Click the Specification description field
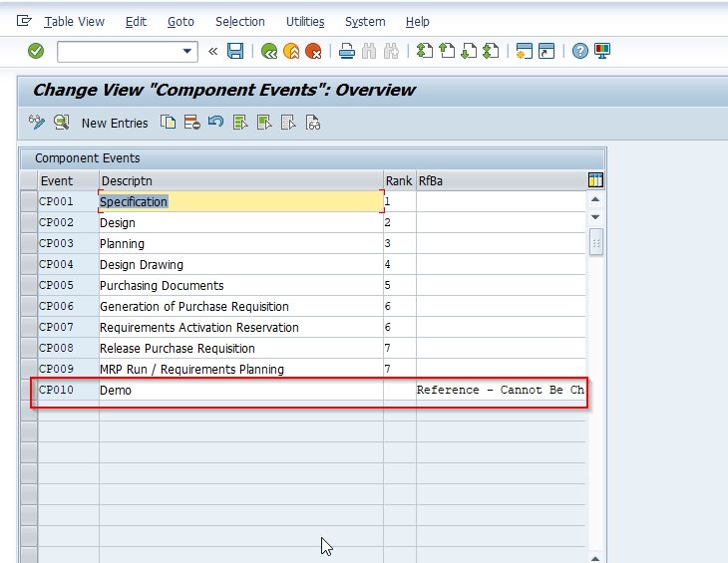728x563 pixels. 241,201
